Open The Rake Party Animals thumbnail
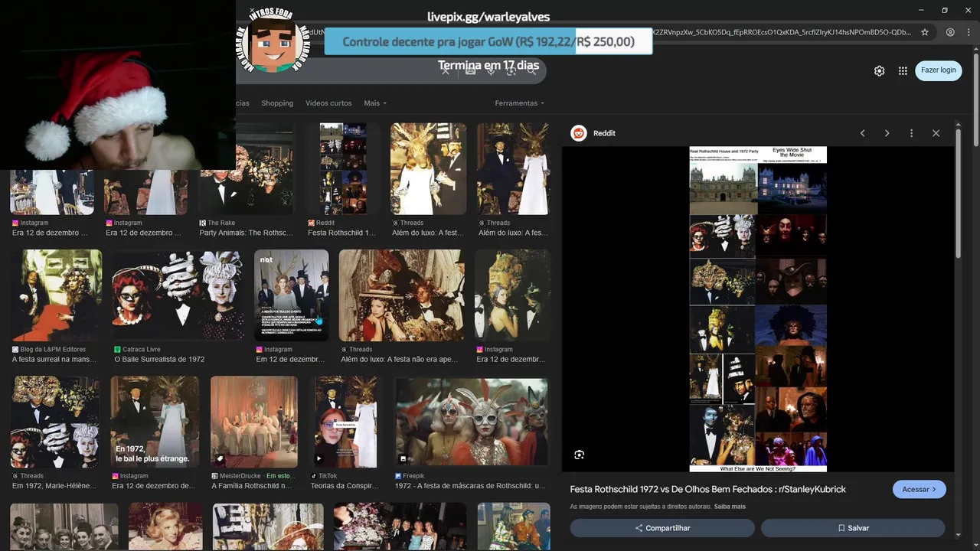The image size is (980, 551). pyautogui.click(x=247, y=169)
